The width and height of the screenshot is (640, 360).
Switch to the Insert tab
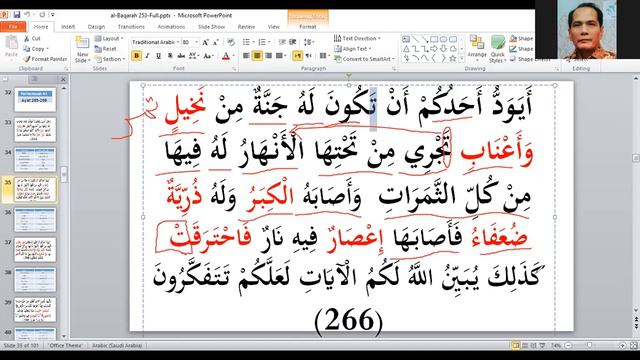click(68, 27)
